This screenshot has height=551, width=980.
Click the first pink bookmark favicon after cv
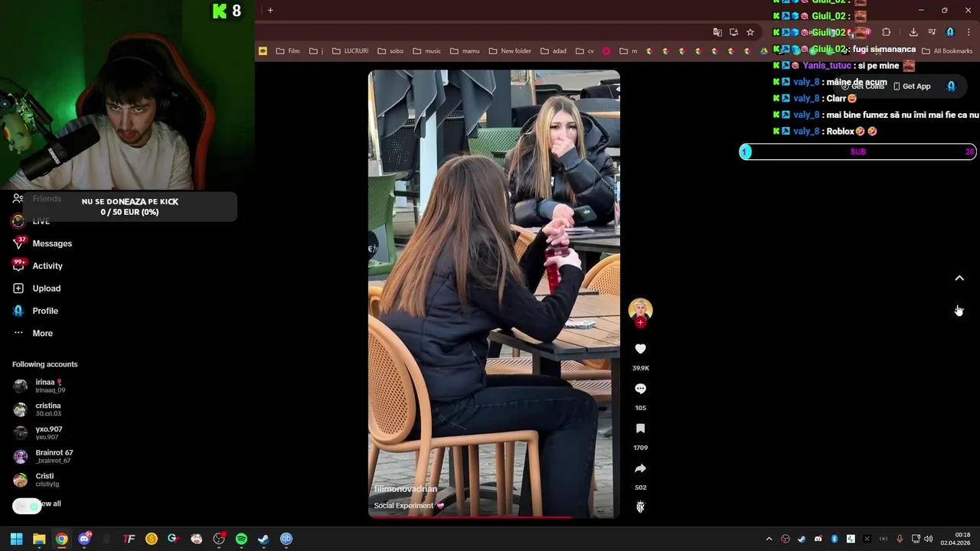pyautogui.click(x=606, y=51)
